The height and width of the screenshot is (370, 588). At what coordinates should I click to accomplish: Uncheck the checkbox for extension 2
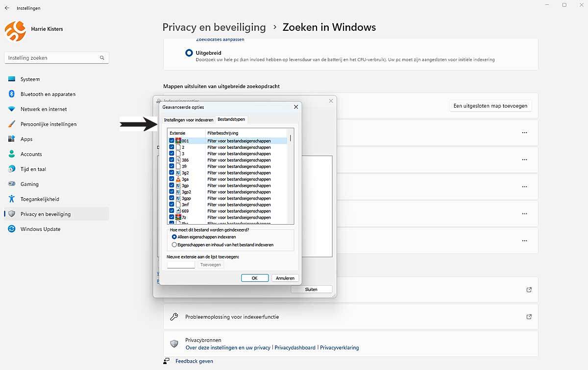pos(171,147)
